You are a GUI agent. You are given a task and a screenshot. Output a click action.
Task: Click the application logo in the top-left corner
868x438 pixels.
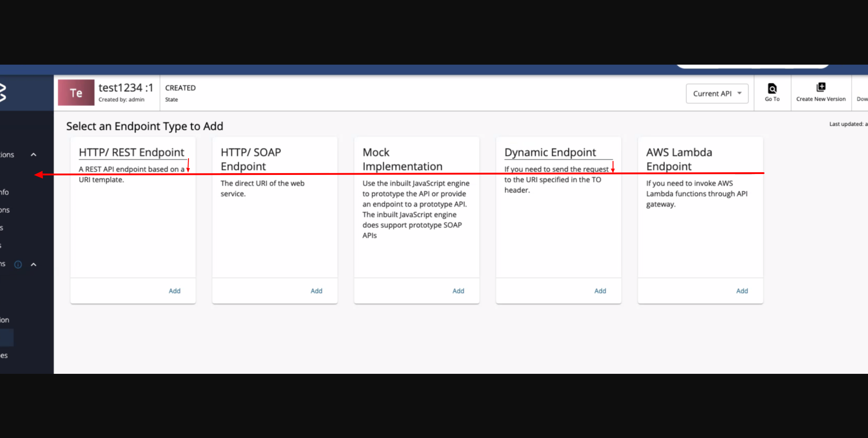point(4,93)
